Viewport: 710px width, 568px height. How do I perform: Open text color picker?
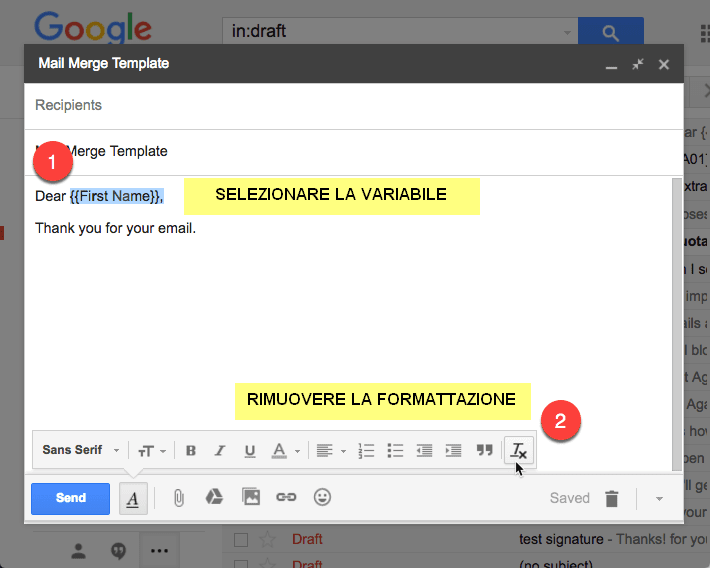(x=286, y=450)
